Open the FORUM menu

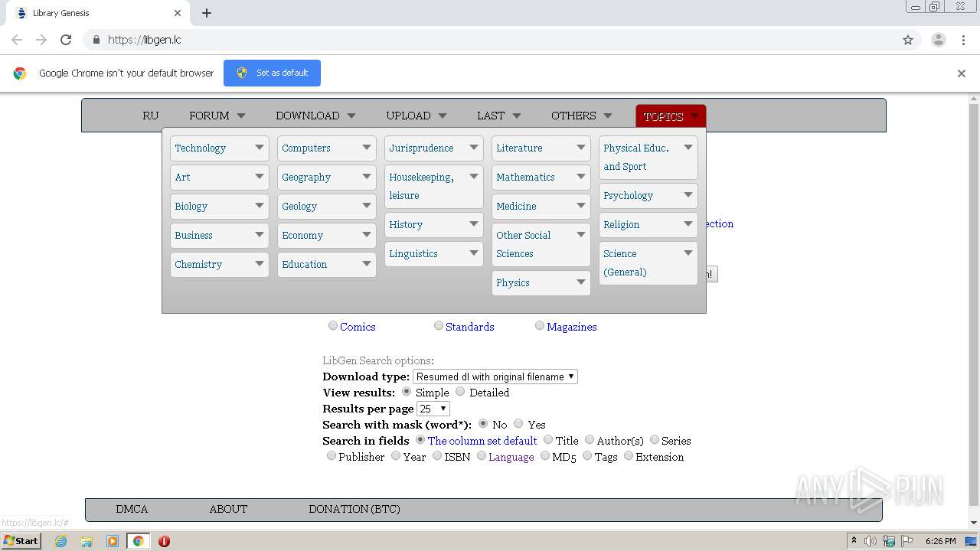[217, 116]
